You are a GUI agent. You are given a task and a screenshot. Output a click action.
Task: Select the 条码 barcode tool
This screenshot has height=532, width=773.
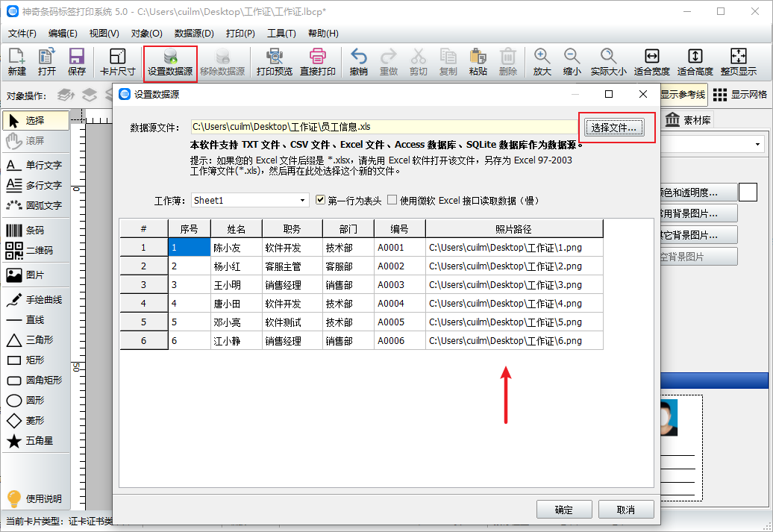(36, 231)
